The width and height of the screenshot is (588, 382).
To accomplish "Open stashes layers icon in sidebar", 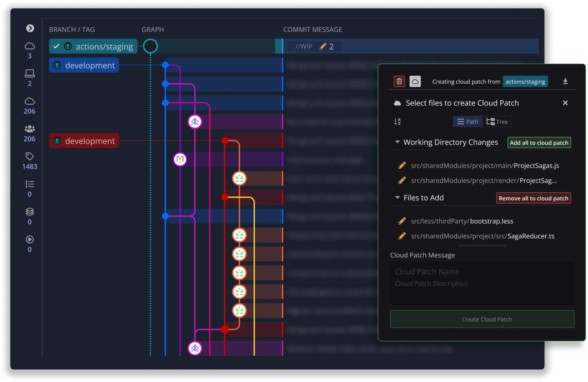I will 30,212.
